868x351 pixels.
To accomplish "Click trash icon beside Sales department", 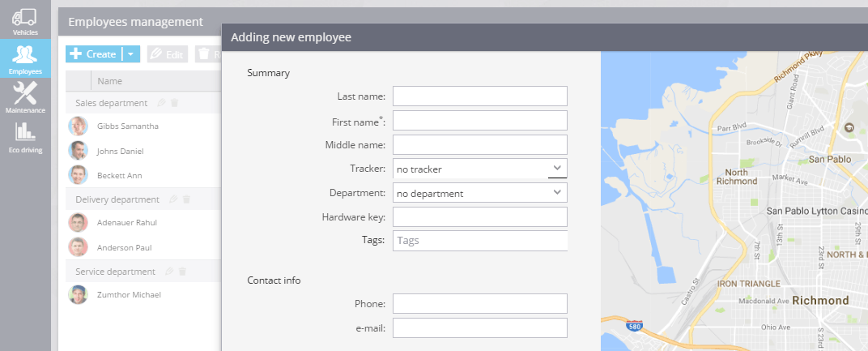I will [174, 103].
